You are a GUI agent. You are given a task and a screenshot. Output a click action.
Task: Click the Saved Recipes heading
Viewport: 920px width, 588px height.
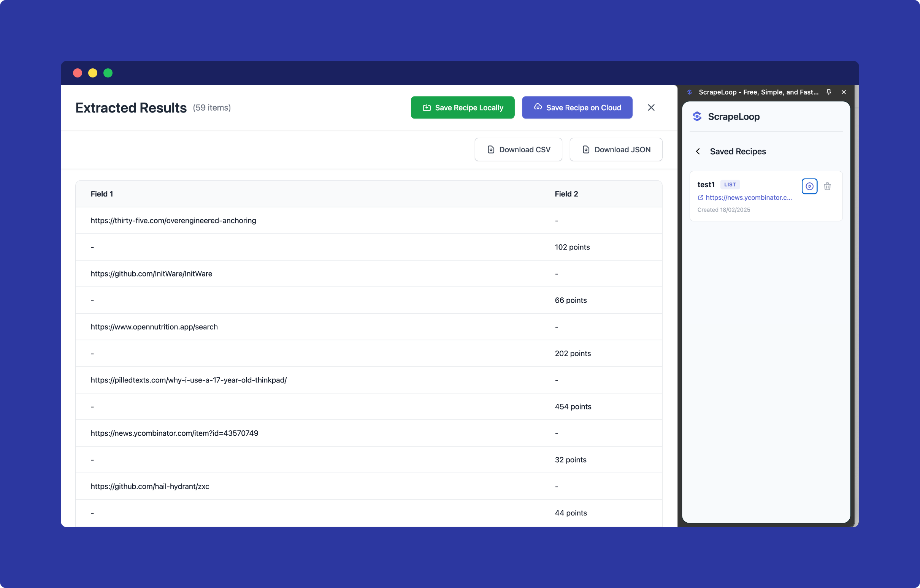click(738, 151)
